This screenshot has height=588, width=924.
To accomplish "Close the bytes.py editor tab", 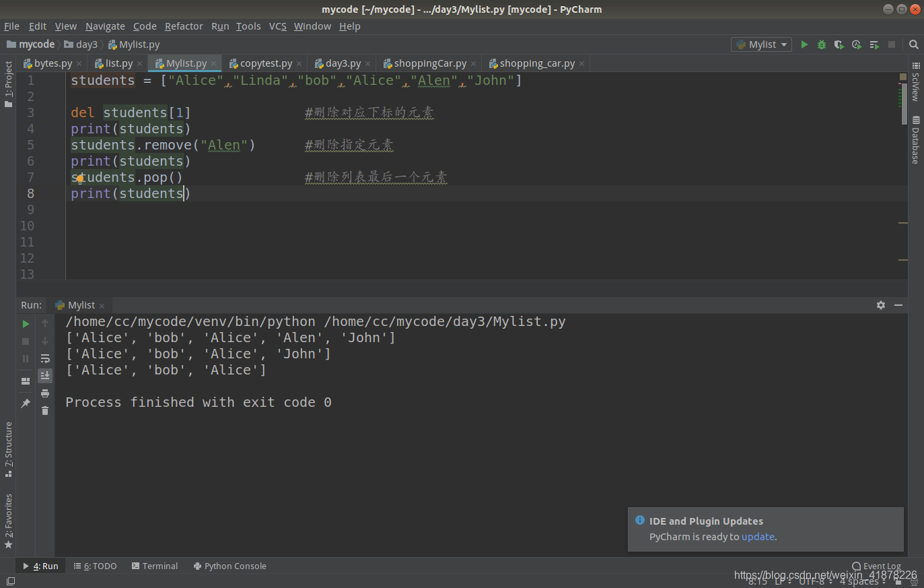I will click(x=79, y=64).
